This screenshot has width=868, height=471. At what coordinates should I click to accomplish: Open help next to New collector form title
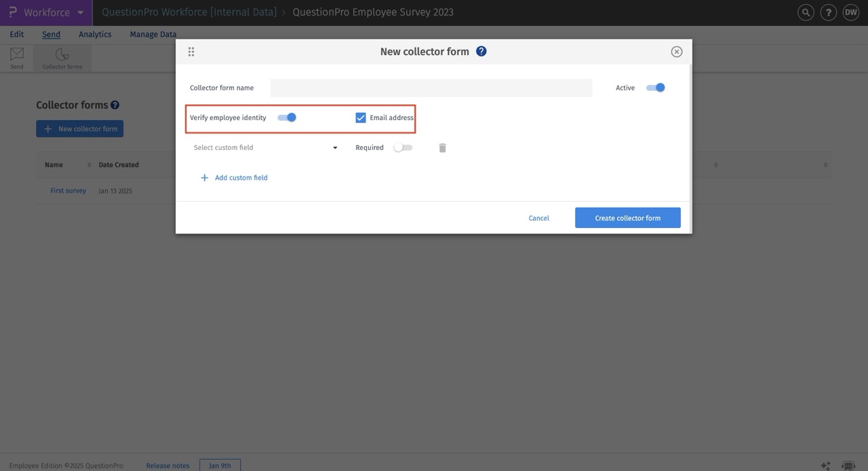[x=481, y=51]
